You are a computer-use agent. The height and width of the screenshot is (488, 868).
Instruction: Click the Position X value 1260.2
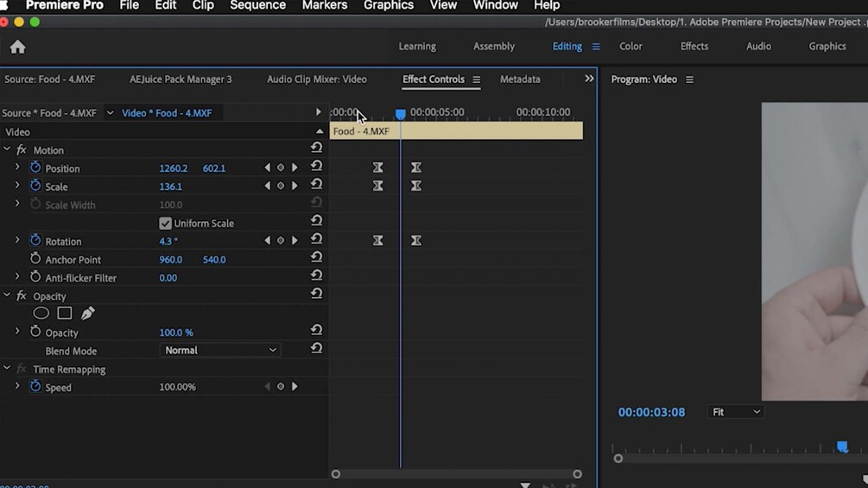(x=174, y=168)
